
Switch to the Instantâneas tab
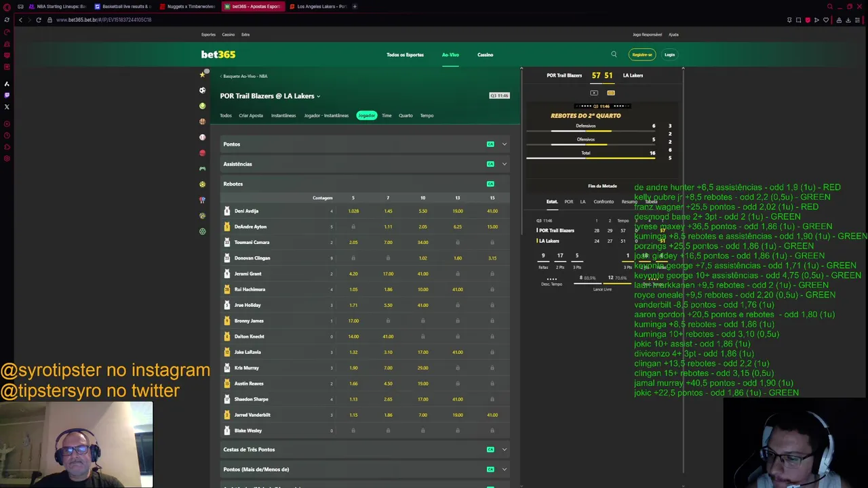[283, 115]
